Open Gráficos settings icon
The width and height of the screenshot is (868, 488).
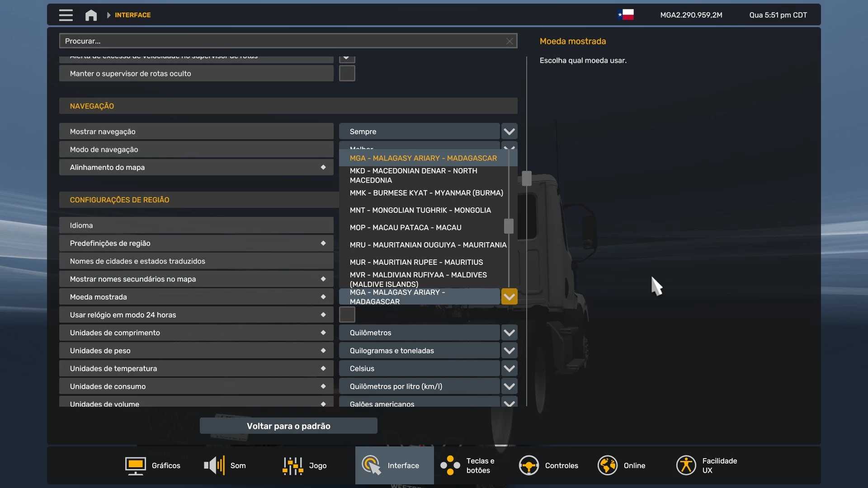(135, 465)
